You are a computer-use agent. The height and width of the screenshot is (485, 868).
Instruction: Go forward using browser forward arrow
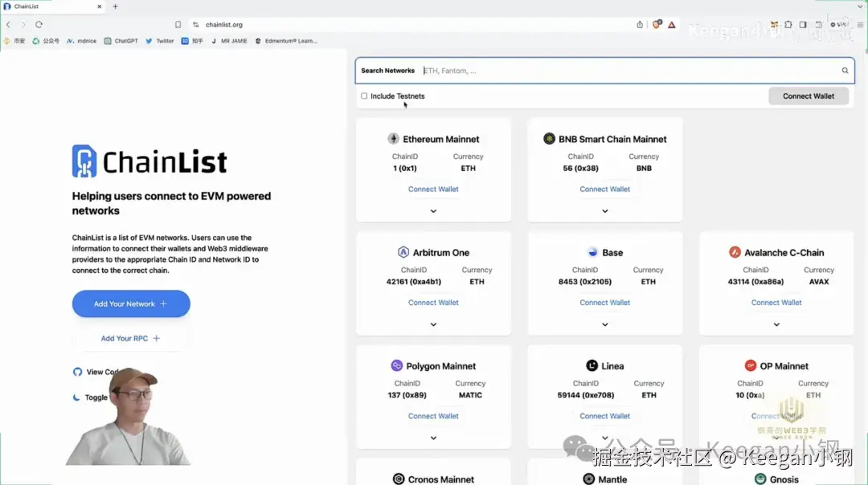click(x=23, y=24)
